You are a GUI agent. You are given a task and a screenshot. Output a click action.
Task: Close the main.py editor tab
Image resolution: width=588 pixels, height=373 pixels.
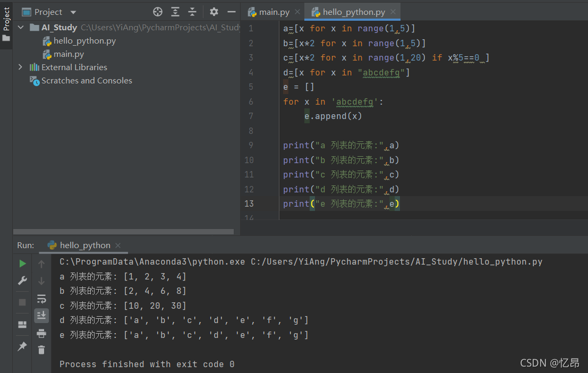point(297,12)
